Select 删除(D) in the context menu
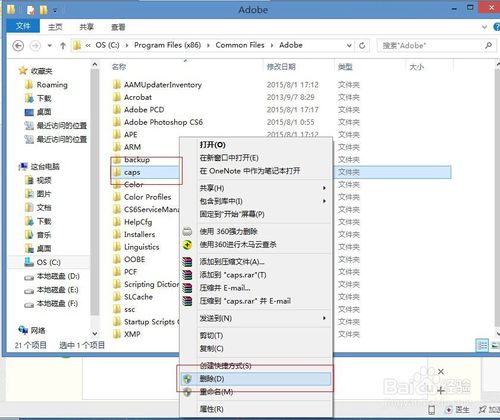Screen dimensions: 500x420 tap(256, 379)
